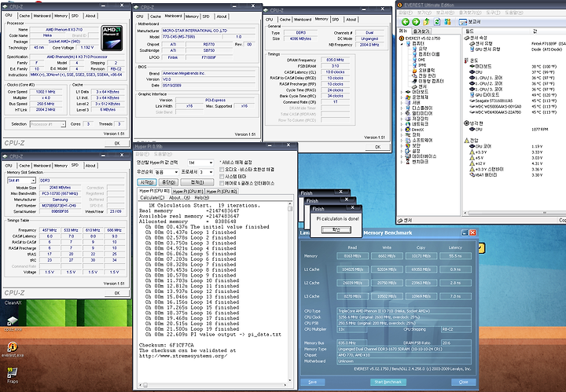Click OK in CPU-Z Memory window
The image size is (566, 392).
coord(377,147)
